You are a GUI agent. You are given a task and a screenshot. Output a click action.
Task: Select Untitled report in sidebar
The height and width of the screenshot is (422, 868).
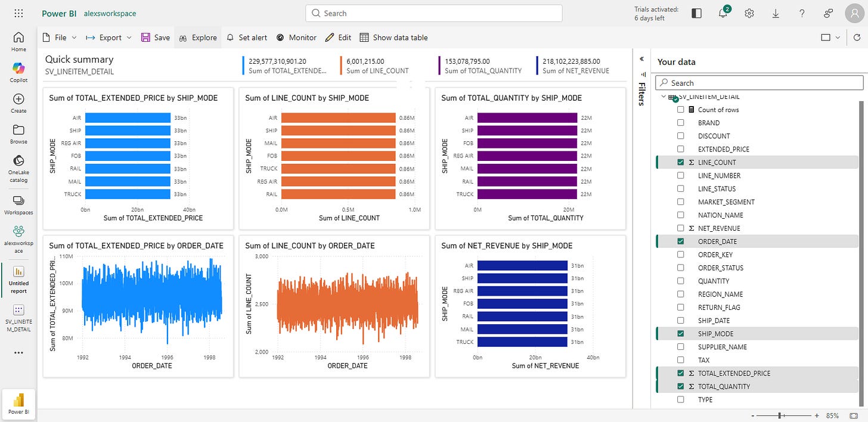tap(18, 280)
